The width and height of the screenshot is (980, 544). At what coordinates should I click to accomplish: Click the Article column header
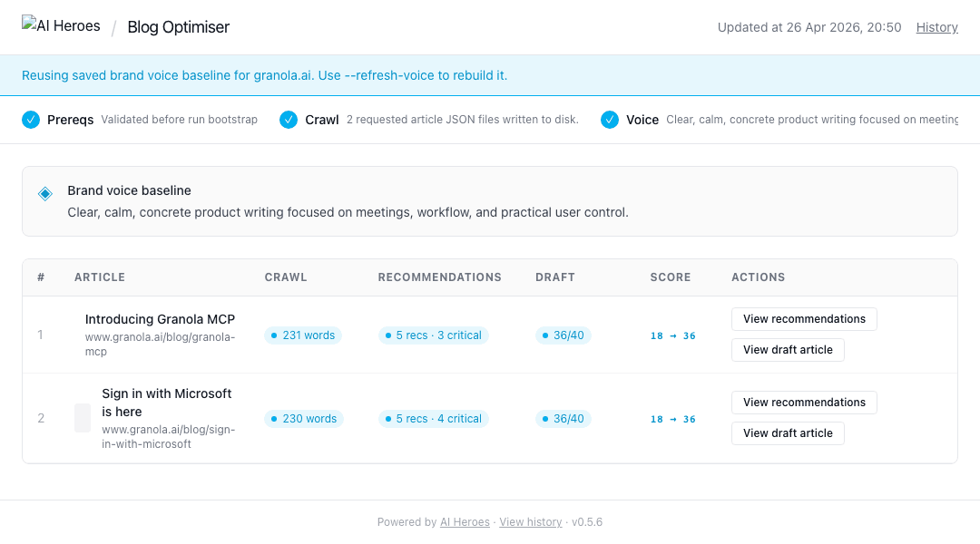[x=100, y=277]
